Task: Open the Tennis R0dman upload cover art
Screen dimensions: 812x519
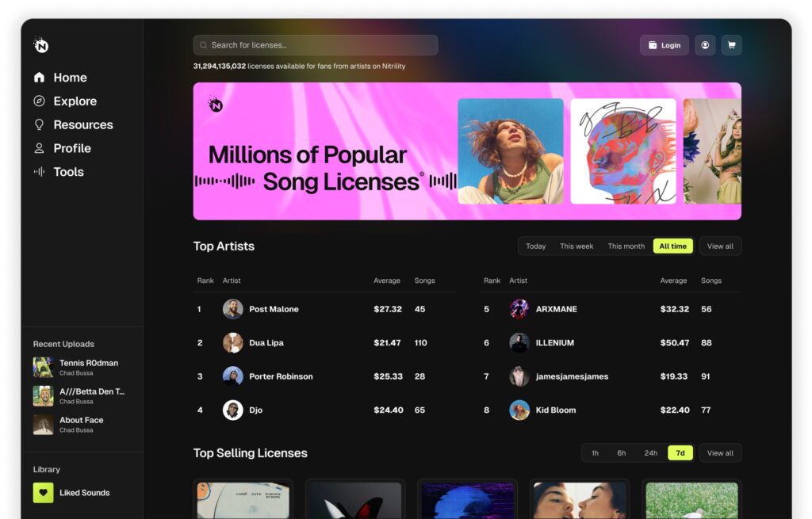Action: tap(43, 368)
